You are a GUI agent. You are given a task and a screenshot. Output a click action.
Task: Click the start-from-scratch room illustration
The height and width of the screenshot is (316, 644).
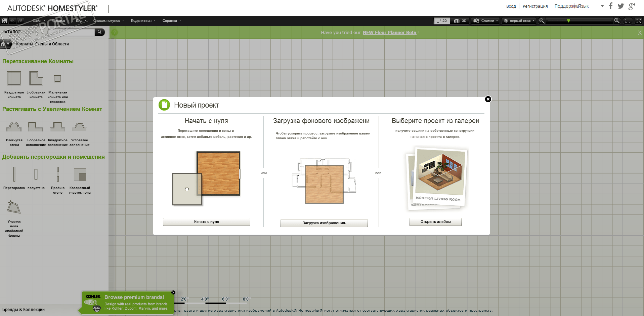[x=206, y=178]
